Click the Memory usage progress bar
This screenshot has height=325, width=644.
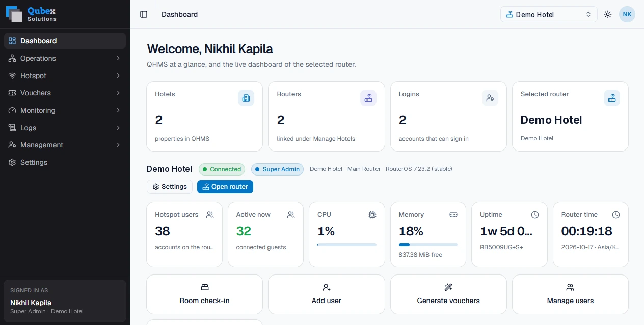pyautogui.click(x=428, y=245)
